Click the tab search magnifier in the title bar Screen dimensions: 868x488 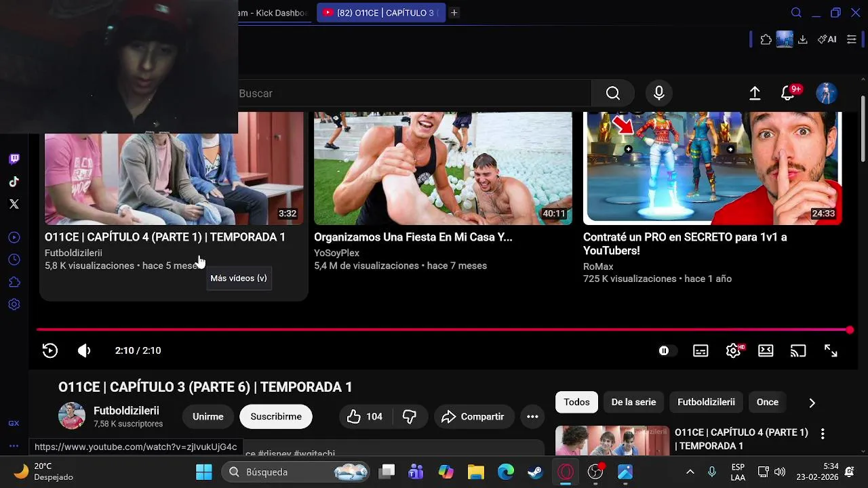tap(797, 13)
